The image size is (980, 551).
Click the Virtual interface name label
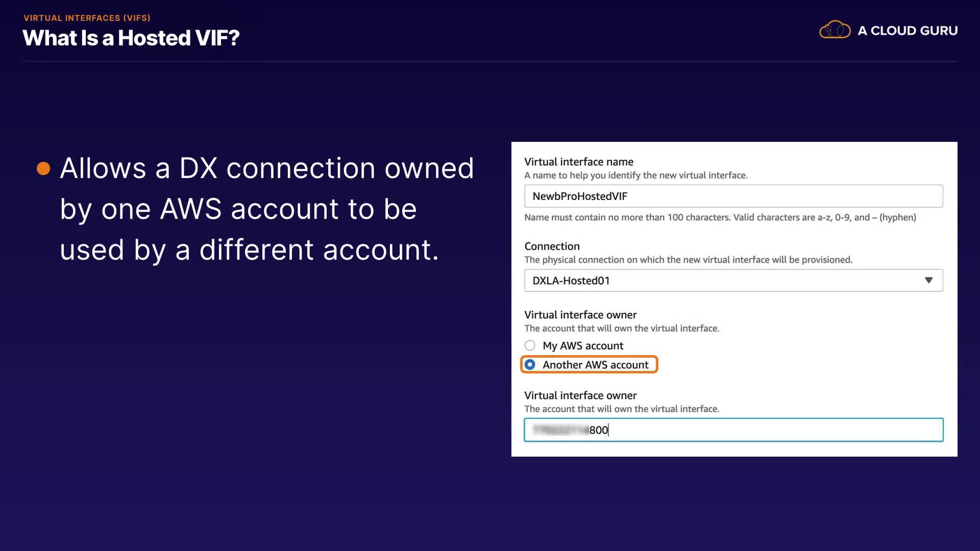coord(578,162)
